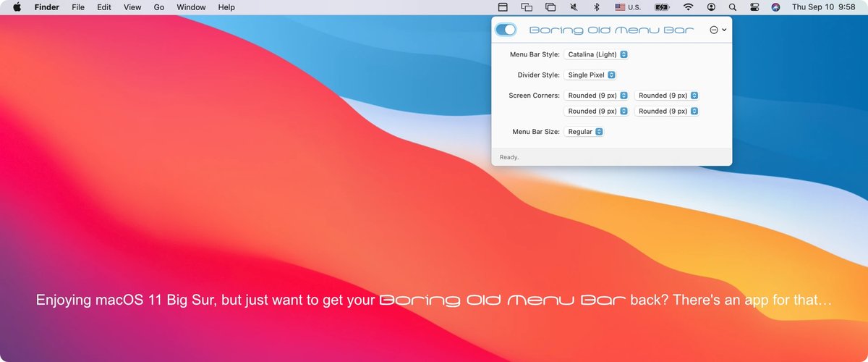
Task: Open the Finder menu
Action: coord(47,7)
